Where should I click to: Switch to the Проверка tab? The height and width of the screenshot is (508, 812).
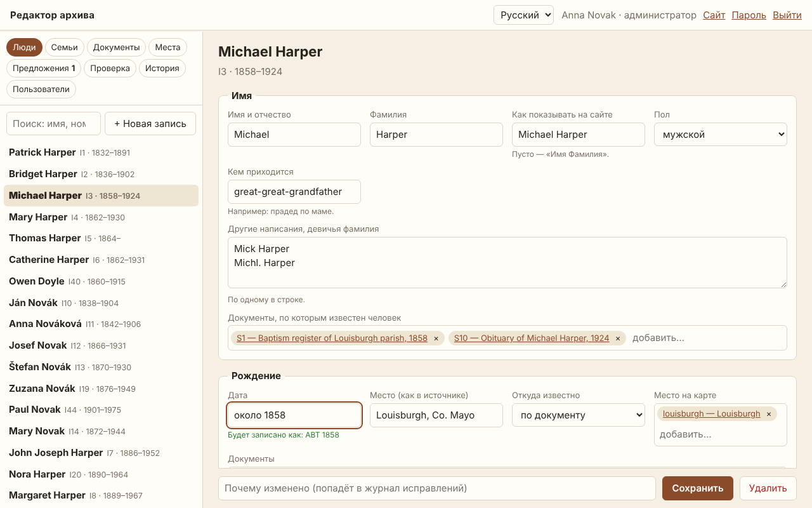click(x=110, y=69)
